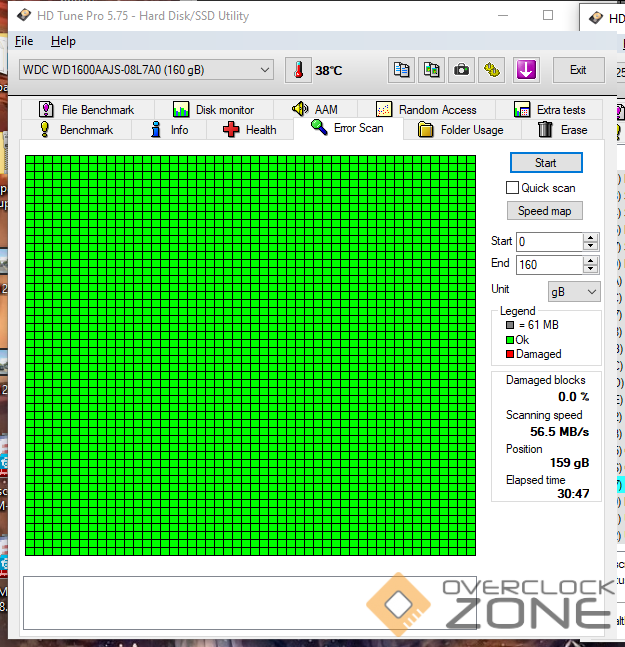Screen dimensions: 625x647
Task: Click the gray 61 MB legend swatch
Action: coord(510,325)
